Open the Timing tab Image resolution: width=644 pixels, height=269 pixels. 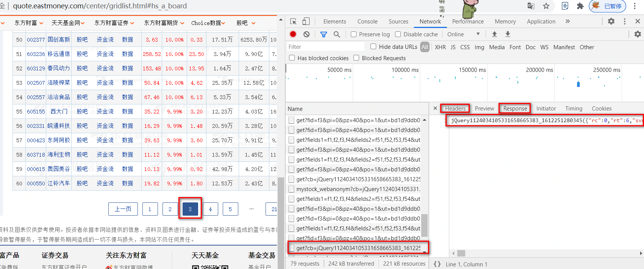574,109
